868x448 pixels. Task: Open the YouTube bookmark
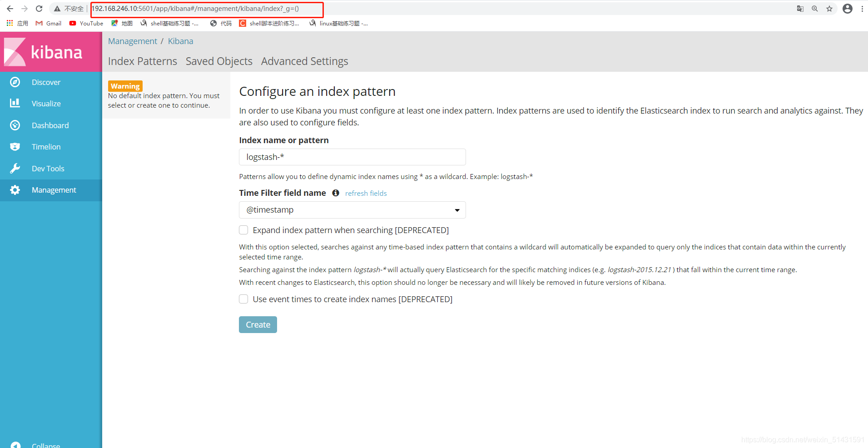86,23
